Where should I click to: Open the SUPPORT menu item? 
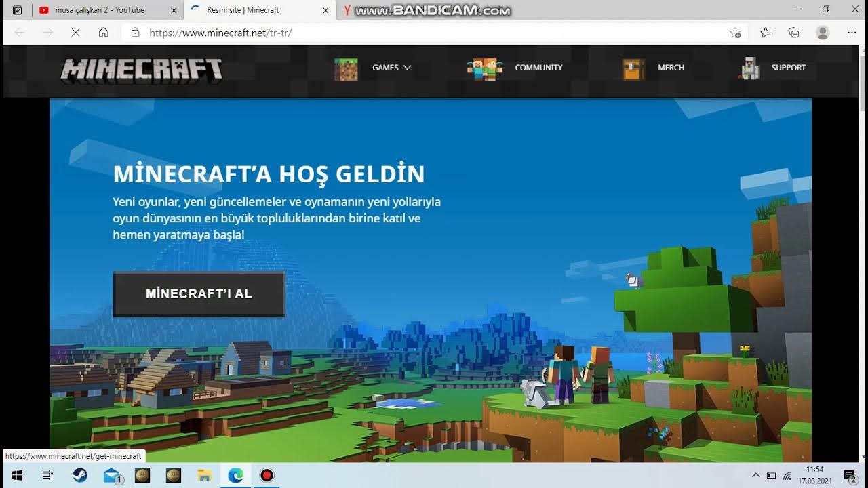click(x=788, y=68)
